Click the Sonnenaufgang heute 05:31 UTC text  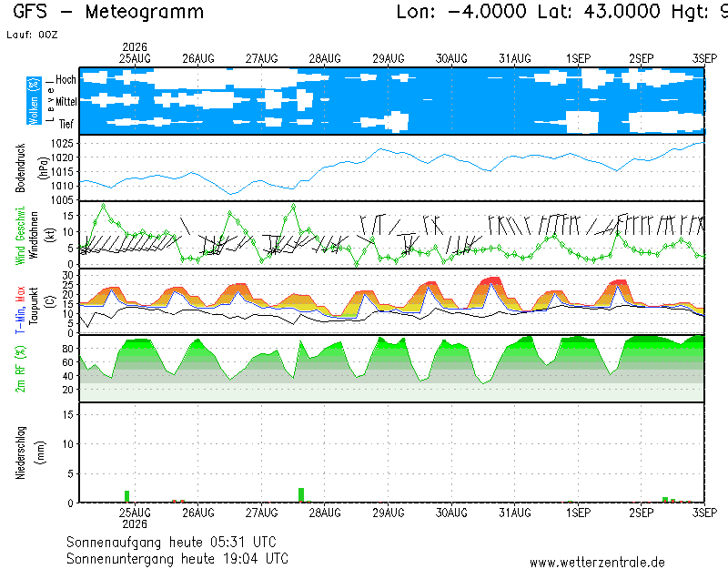pos(171,542)
